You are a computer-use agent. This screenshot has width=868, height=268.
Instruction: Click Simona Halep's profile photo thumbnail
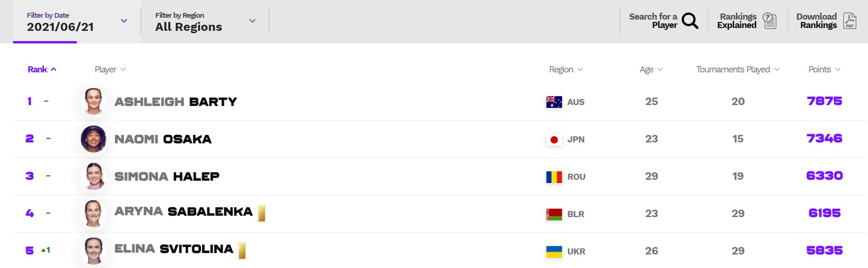[93, 176]
